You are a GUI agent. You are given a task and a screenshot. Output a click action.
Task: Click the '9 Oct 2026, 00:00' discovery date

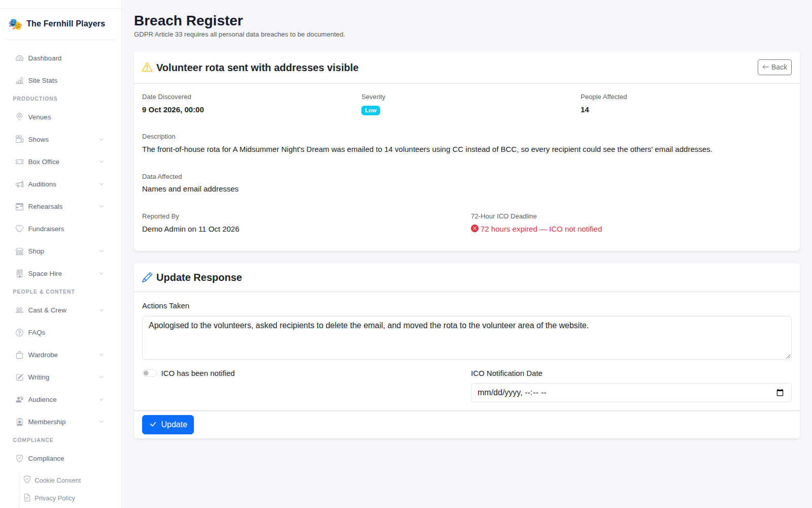[173, 110]
